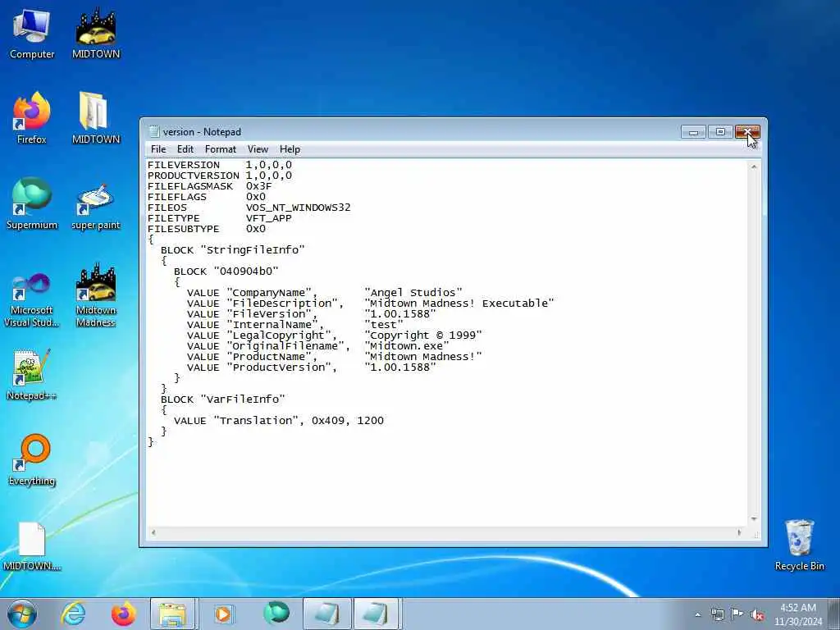Select the Recycle Bin icon
Screen dimensions: 840x630
(799, 546)
